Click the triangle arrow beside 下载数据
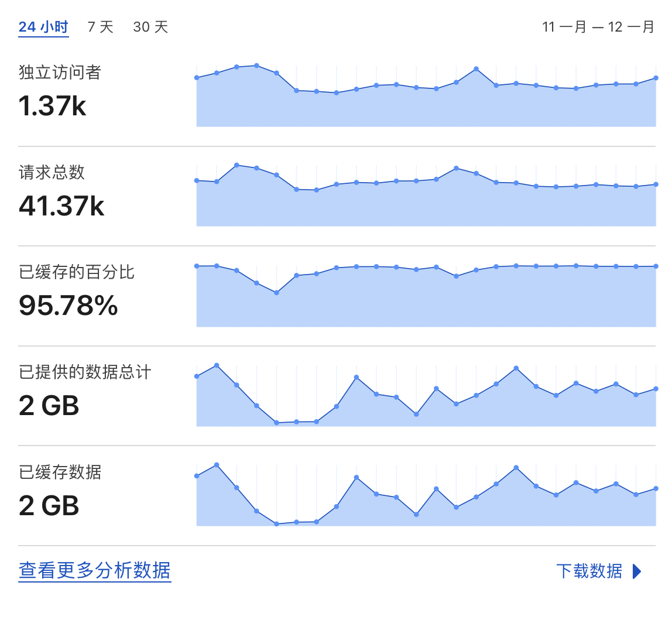 (x=637, y=571)
